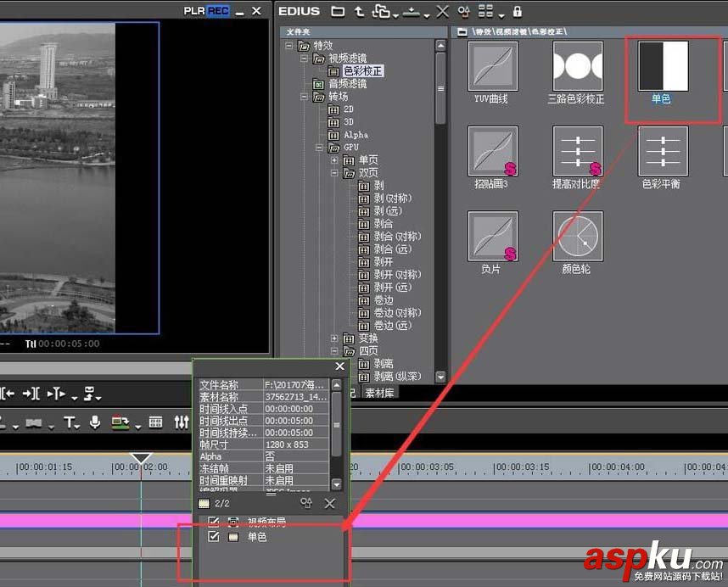The height and width of the screenshot is (587, 728).
Task: Open dropdown next to add-to-timeline icon
Action: point(427,16)
